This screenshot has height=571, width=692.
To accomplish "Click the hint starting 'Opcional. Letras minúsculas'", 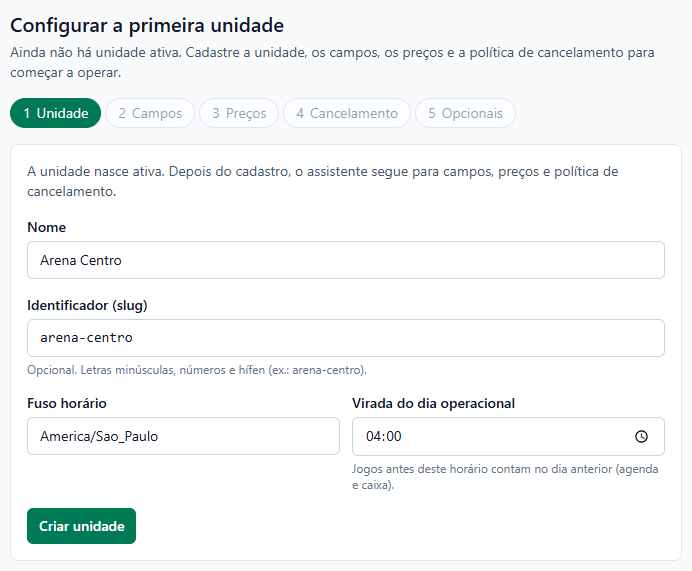I will 197,370.
